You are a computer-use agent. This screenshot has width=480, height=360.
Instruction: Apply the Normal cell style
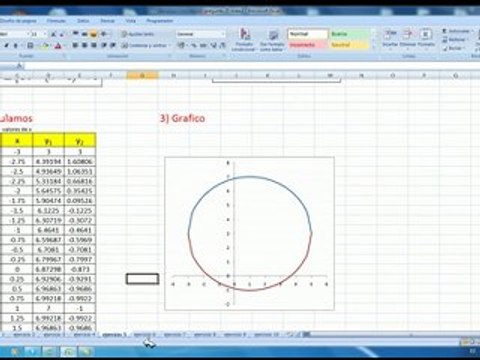pos(308,34)
